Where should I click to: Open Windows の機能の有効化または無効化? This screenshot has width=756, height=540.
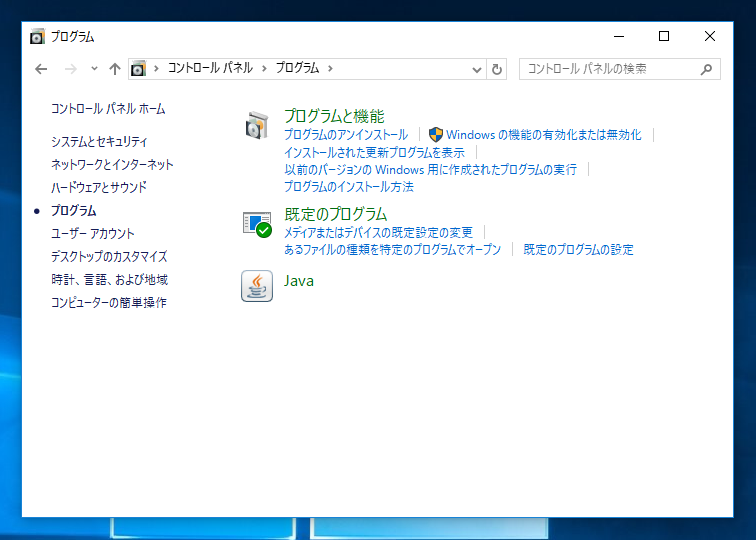(x=543, y=135)
